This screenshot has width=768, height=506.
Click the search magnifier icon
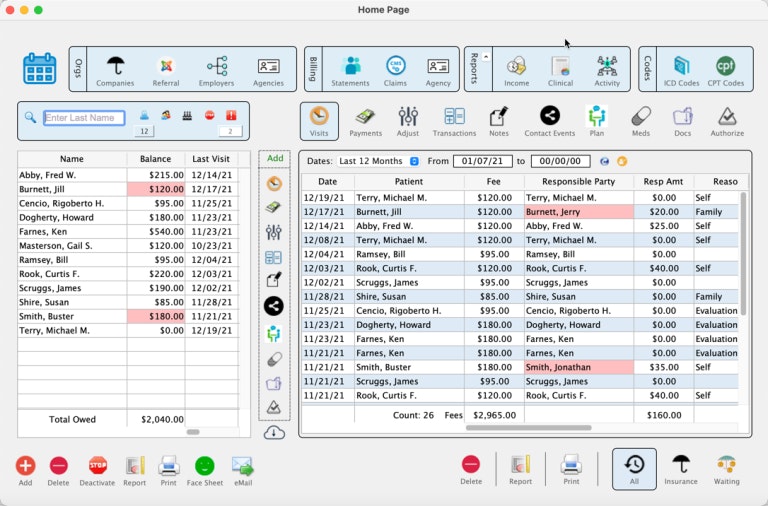click(x=30, y=118)
